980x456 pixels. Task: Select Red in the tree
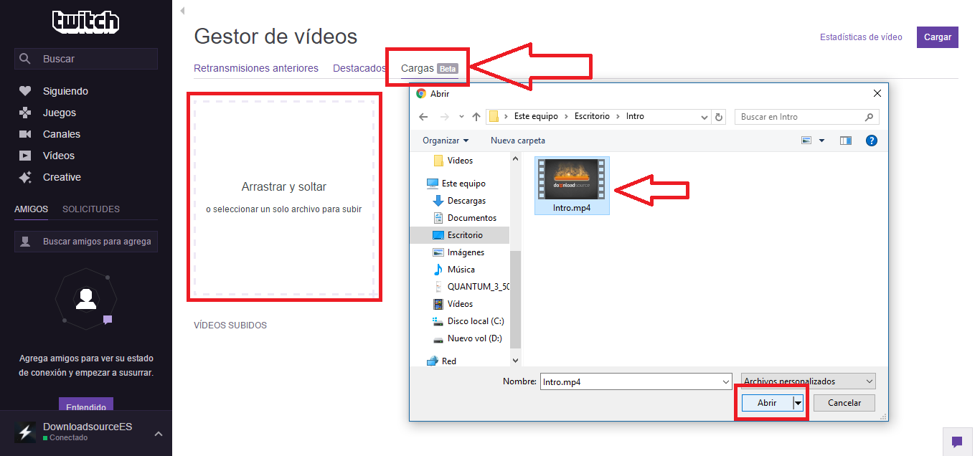(x=442, y=361)
